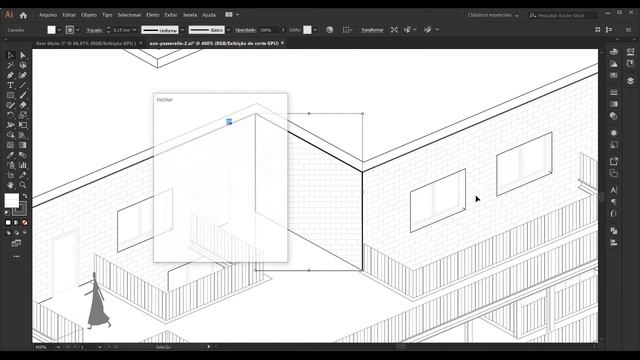Set paint mode to Gradient
Image resolution: width=640 pixels, height=360 pixels.
pos(16,222)
